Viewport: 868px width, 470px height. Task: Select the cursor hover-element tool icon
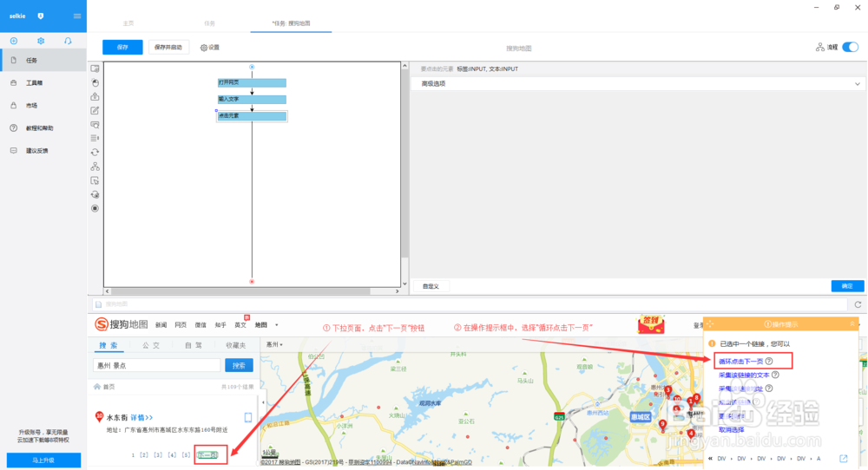(x=95, y=180)
